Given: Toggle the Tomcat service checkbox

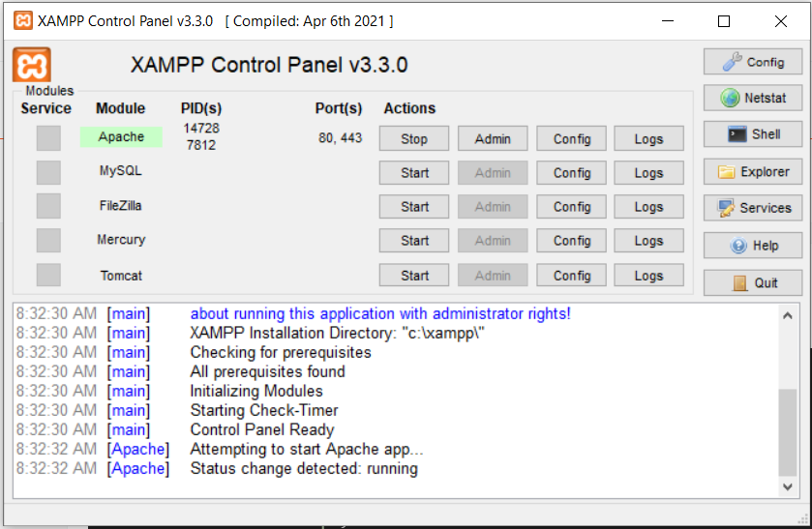Looking at the screenshot, I should (48, 275).
